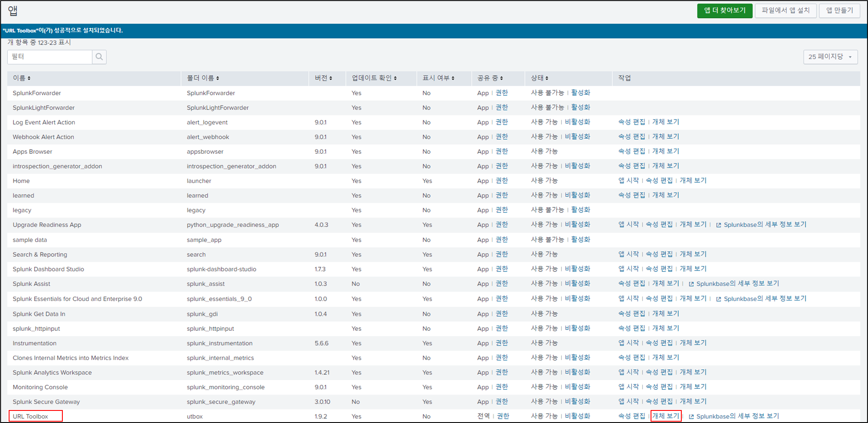Viewport: 868px width, 423px height.
Task: Launch Instrumentation via 앱 시작
Action: click(x=628, y=343)
